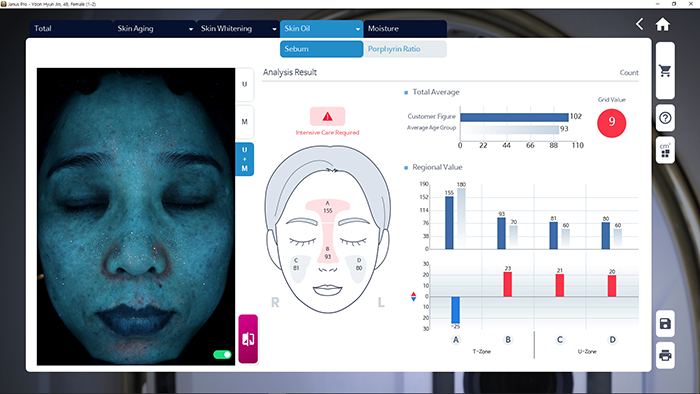This screenshot has width=700, height=394.
Task: Save results with the floppy disk icon
Action: (665, 323)
